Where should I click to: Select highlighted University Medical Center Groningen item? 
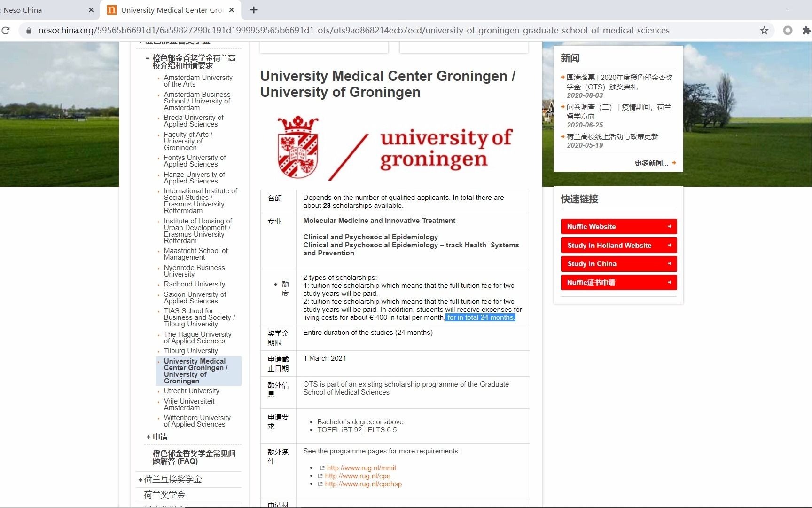coord(198,371)
